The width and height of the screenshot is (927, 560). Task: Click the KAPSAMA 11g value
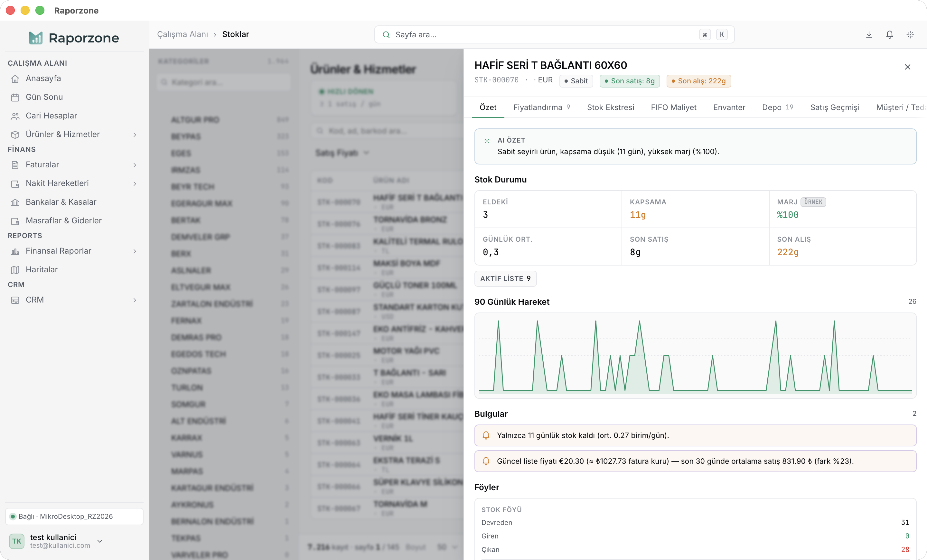click(638, 215)
